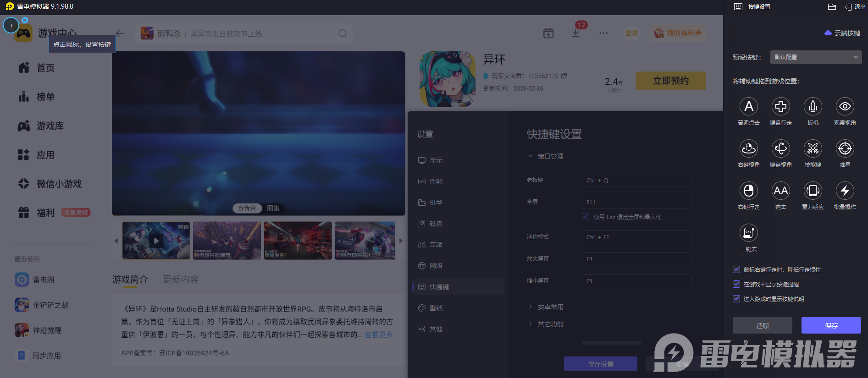Viewport: 868px width, 378px height.
Task: Select the 扳机 trigger key icon
Action: click(x=813, y=106)
